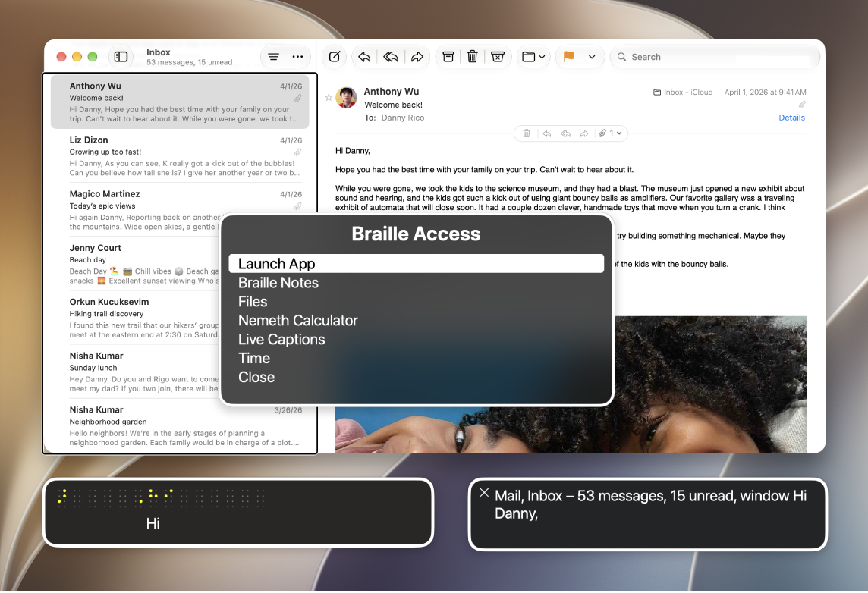868x593 pixels.
Task: Flag the message with the orange flag
Action: (x=568, y=56)
